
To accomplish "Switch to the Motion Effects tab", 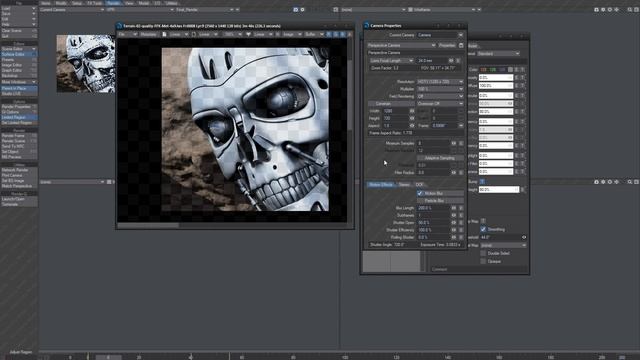I will [380, 184].
